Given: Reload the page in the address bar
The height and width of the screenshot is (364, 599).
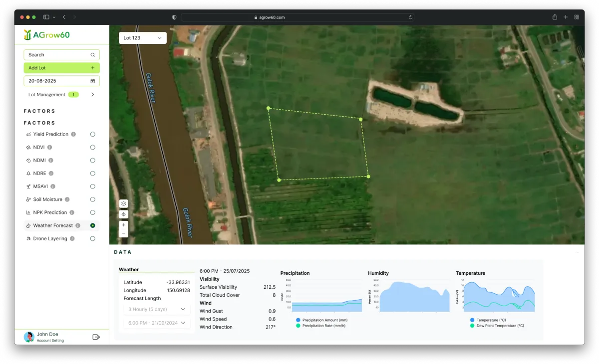Looking at the screenshot, I should [410, 17].
